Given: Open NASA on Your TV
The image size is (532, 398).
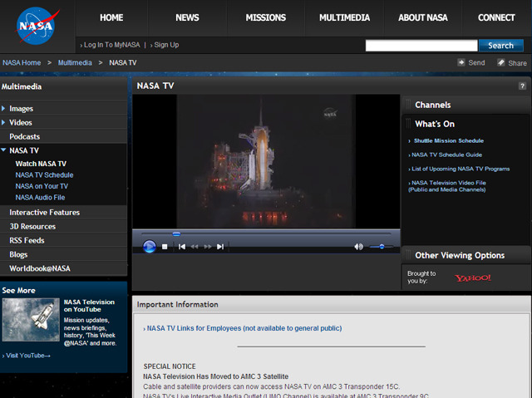Looking at the screenshot, I should [x=42, y=186].
